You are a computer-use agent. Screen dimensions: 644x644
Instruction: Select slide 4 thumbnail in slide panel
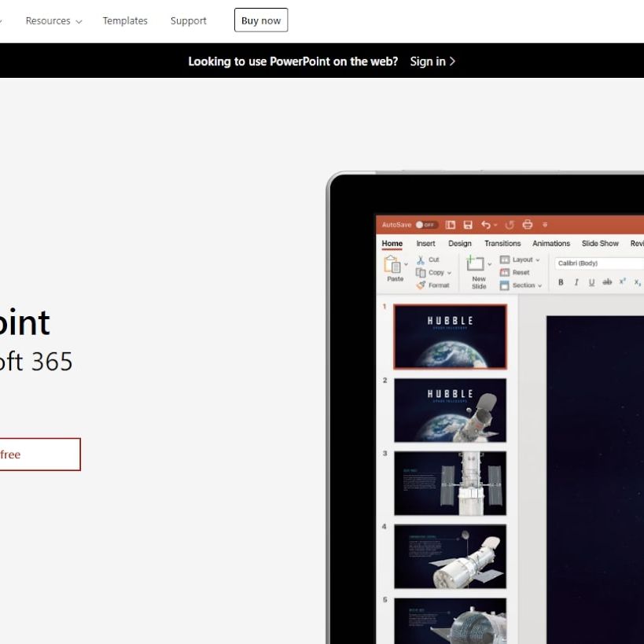point(450,557)
